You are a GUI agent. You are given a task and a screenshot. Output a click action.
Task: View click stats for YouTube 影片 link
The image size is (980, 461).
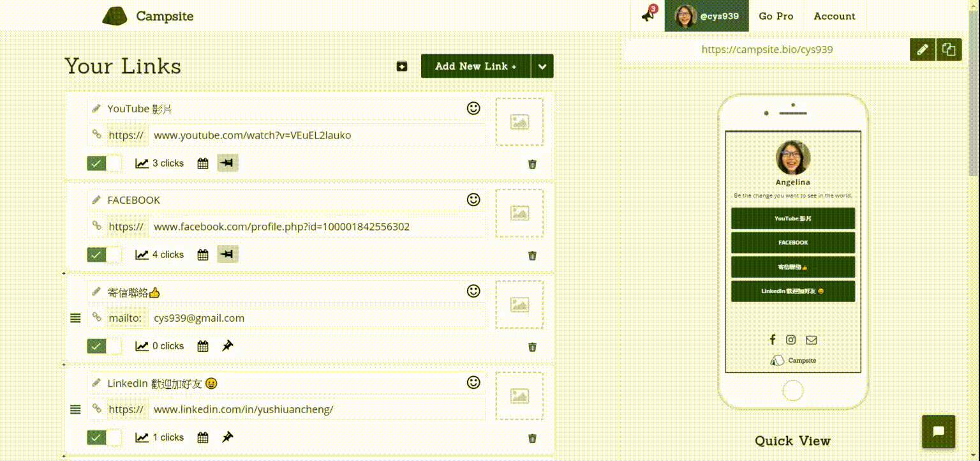160,163
